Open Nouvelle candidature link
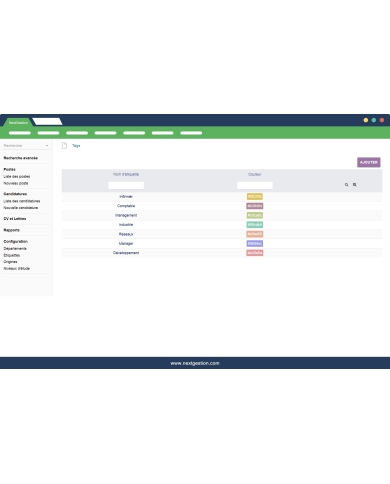Image resolution: width=390 pixels, height=484 pixels. (x=21, y=208)
